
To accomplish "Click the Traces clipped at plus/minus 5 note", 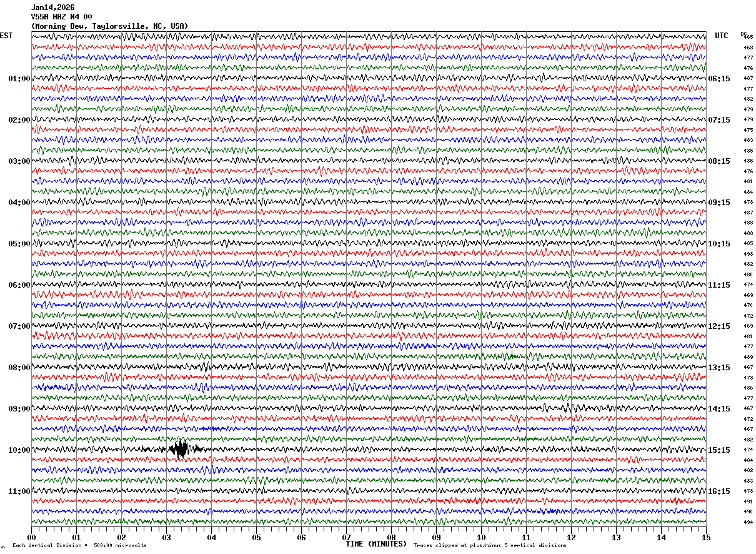I will tap(490, 545).
